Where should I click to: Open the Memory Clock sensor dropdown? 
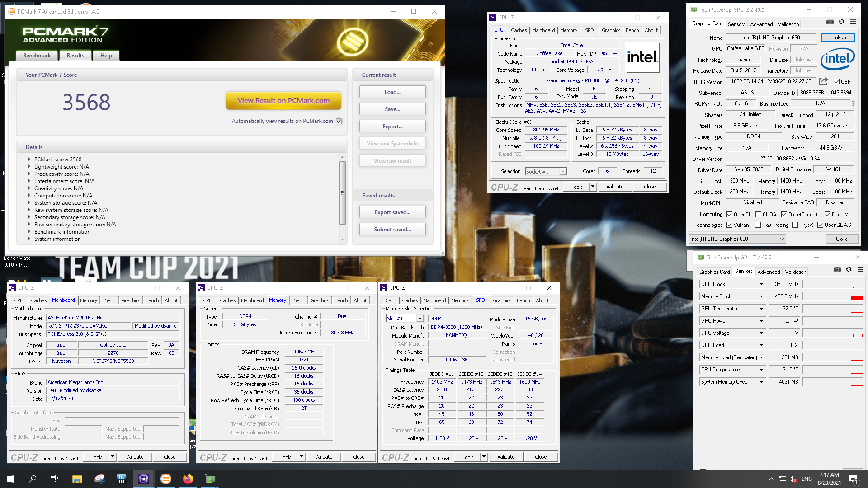(761, 296)
